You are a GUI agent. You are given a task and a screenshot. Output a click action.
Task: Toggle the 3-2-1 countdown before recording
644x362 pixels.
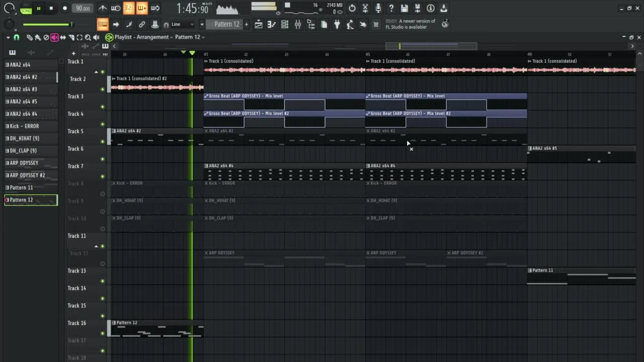pyautogui.click(x=129, y=8)
